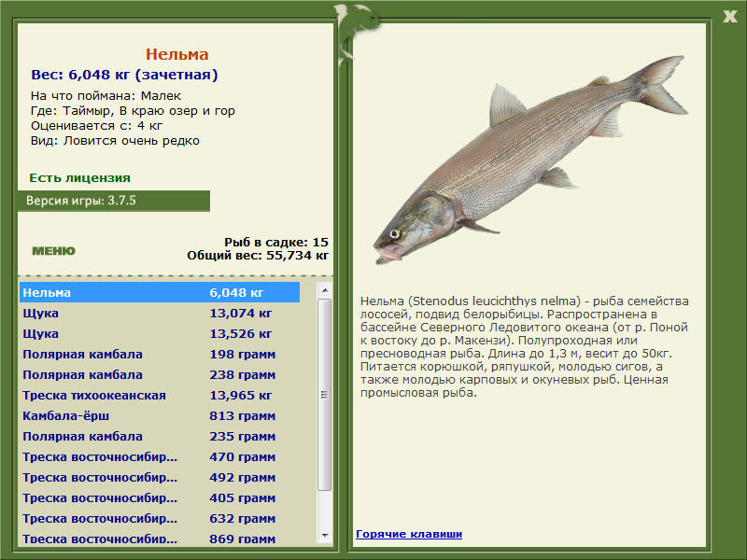Click the Оценивается с: 4 кг line

[97, 126]
